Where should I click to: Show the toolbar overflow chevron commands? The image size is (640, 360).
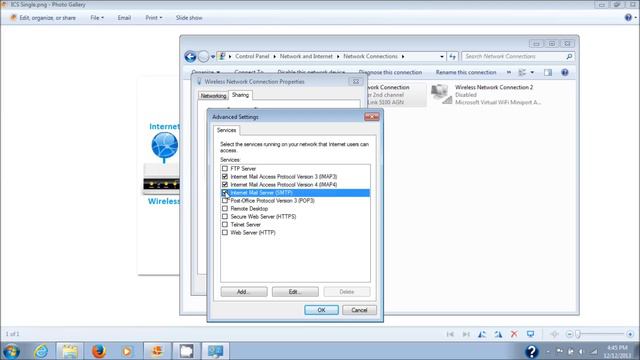tap(509, 72)
